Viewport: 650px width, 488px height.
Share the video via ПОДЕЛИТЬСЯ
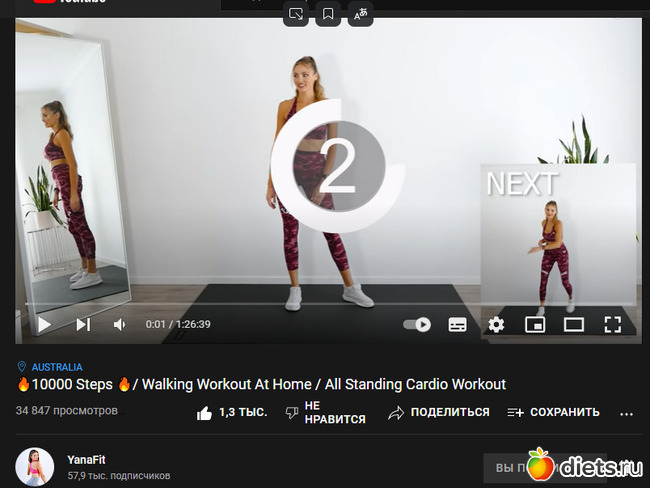439,412
